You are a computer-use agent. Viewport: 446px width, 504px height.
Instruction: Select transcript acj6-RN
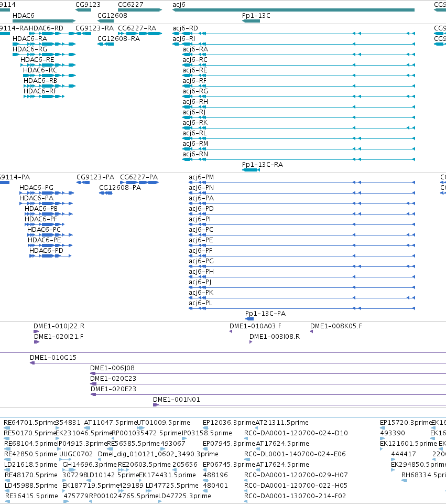click(195, 154)
